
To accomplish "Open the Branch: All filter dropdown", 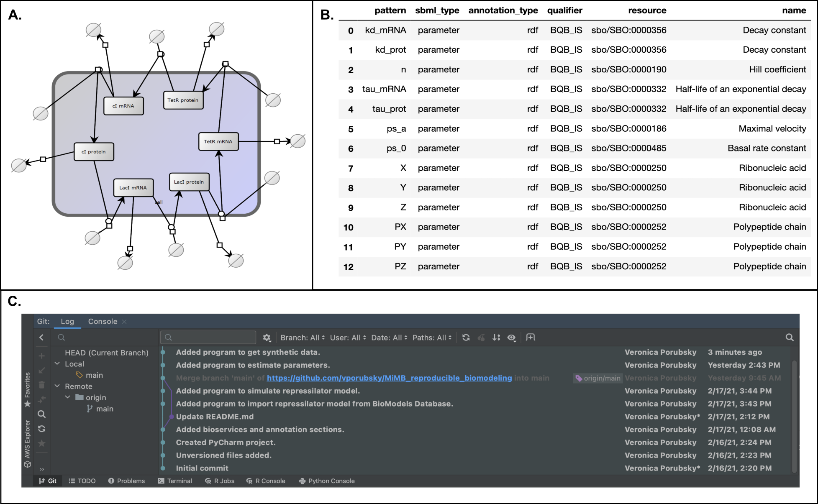I will (x=302, y=338).
